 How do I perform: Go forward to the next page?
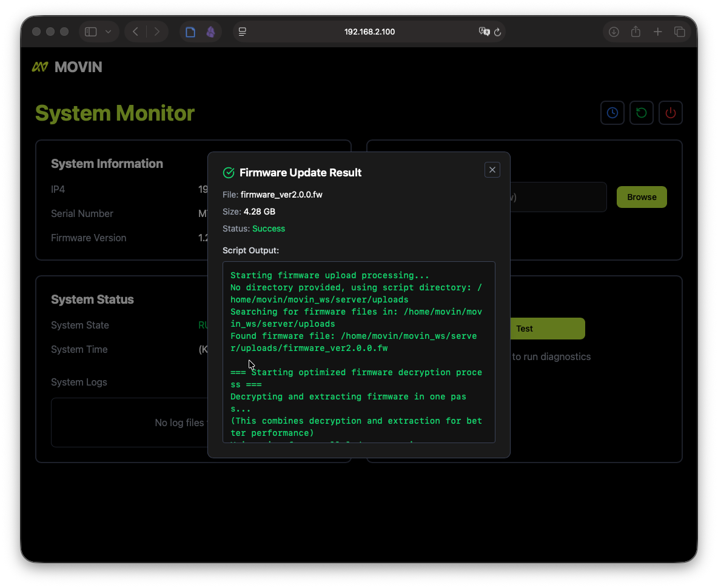(x=157, y=32)
